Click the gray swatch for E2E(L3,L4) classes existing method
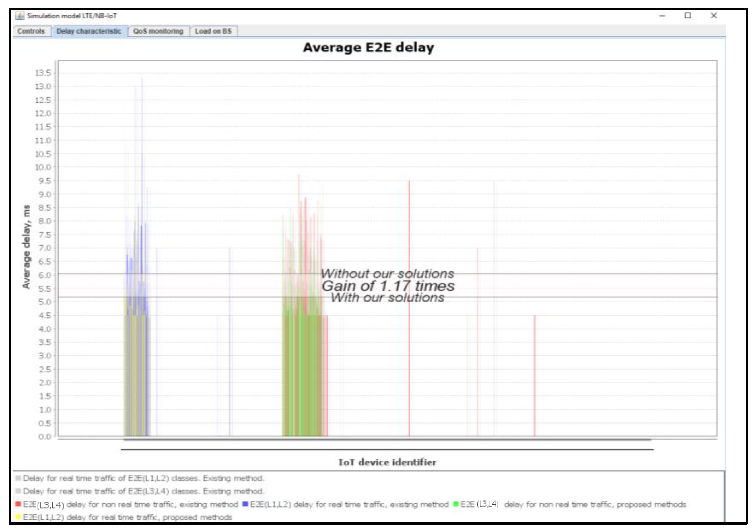The width and height of the screenshot is (756, 532). (18, 491)
